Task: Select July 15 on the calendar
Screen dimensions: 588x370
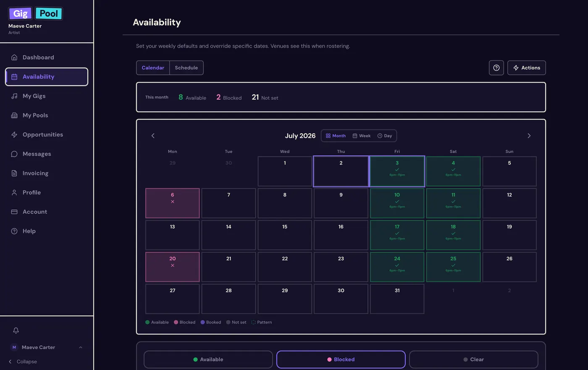Action: (x=285, y=235)
